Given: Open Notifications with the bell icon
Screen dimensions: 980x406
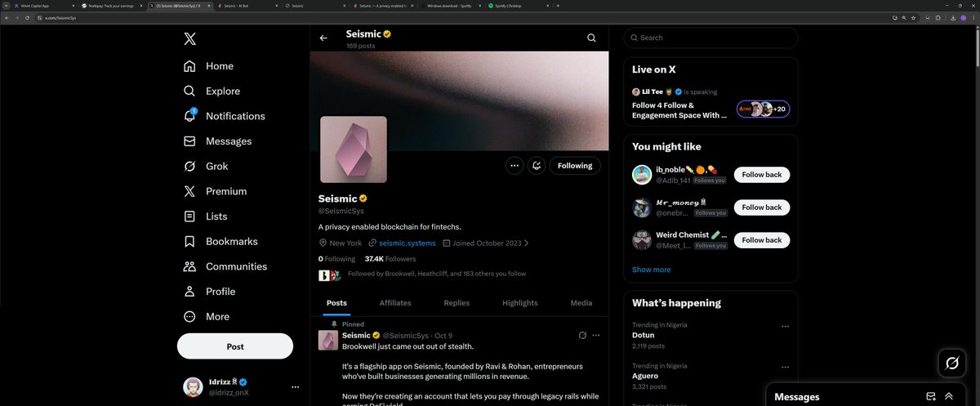Looking at the screenshot, I should pyautogui.click(x=224, y=116).
